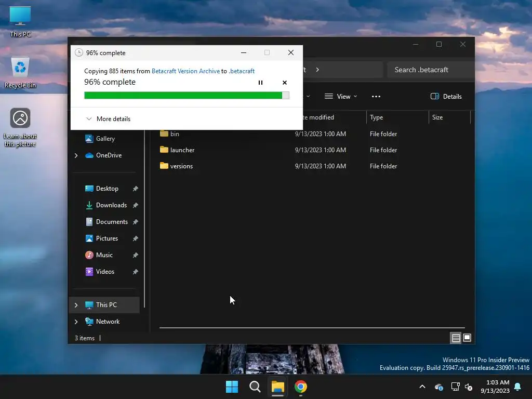
Task: Click the muted volume tray icon
Action: (469, 387)
